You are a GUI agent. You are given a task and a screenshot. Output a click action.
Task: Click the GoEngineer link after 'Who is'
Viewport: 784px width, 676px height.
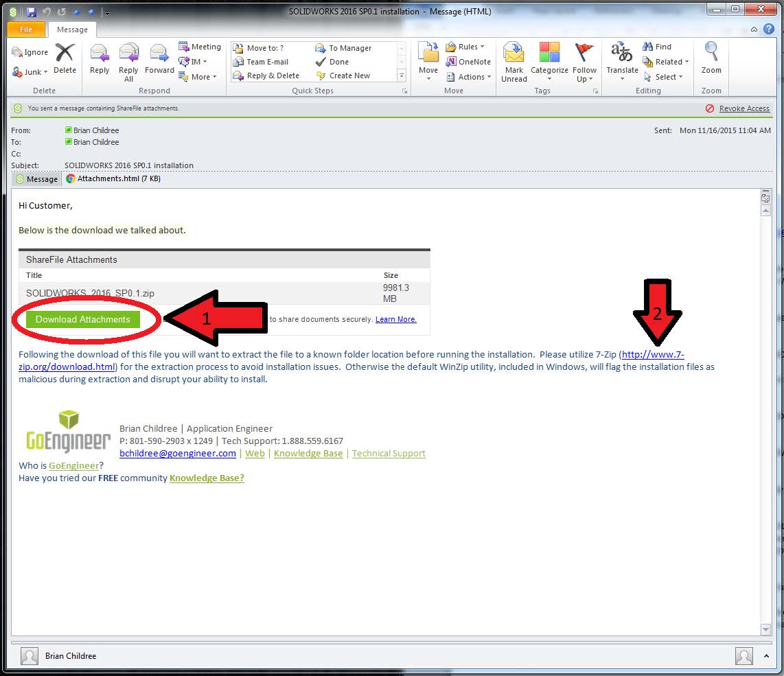point(73,465)
